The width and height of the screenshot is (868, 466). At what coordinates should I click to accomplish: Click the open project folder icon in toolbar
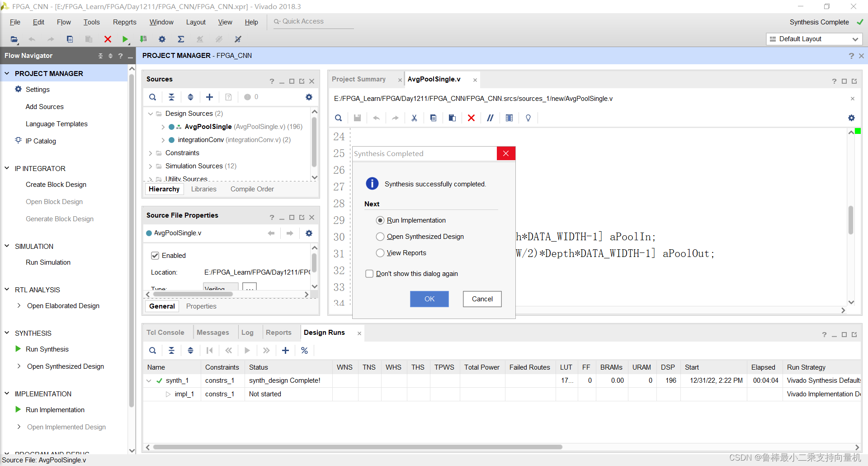pos(14,39)
